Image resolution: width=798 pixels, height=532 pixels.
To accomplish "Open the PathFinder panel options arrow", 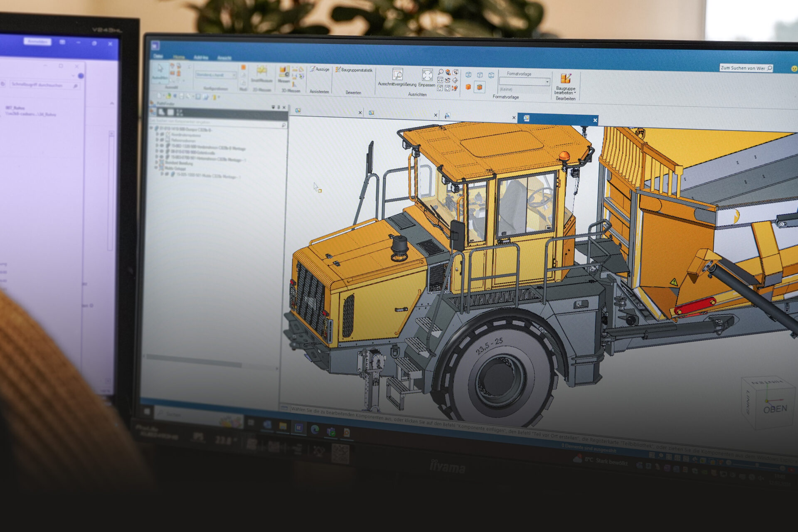I will click(x=273, y=107).
